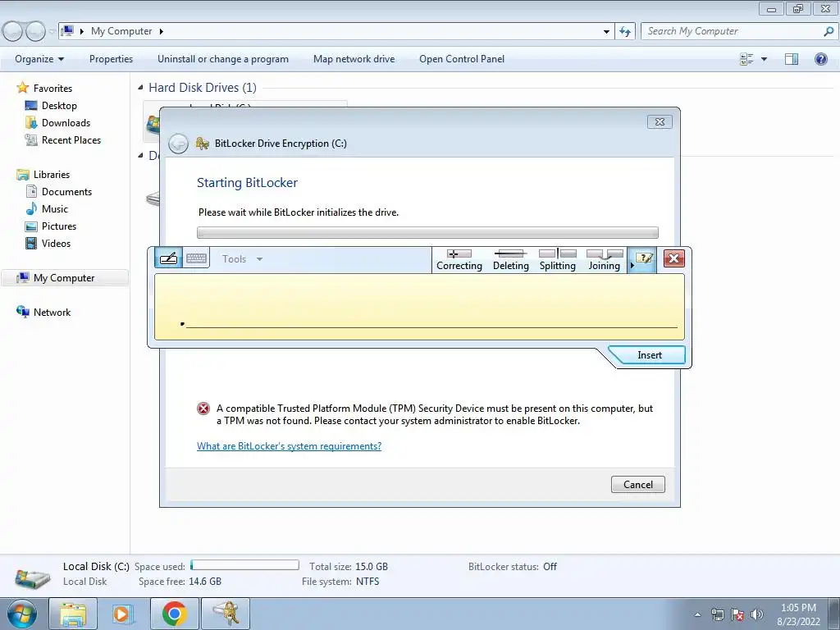
Task: Open the Organize menu
Action: 39,59
